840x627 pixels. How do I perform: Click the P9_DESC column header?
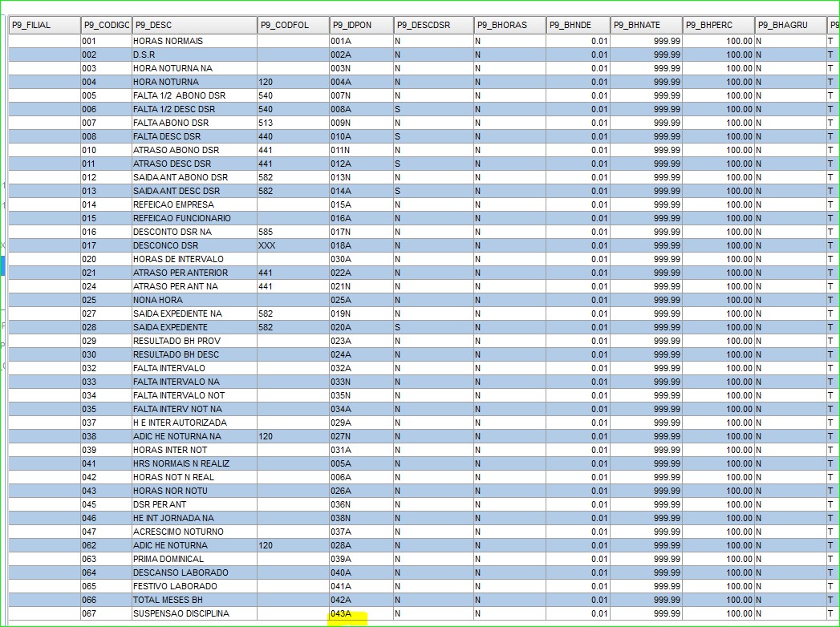coord(194,25)
